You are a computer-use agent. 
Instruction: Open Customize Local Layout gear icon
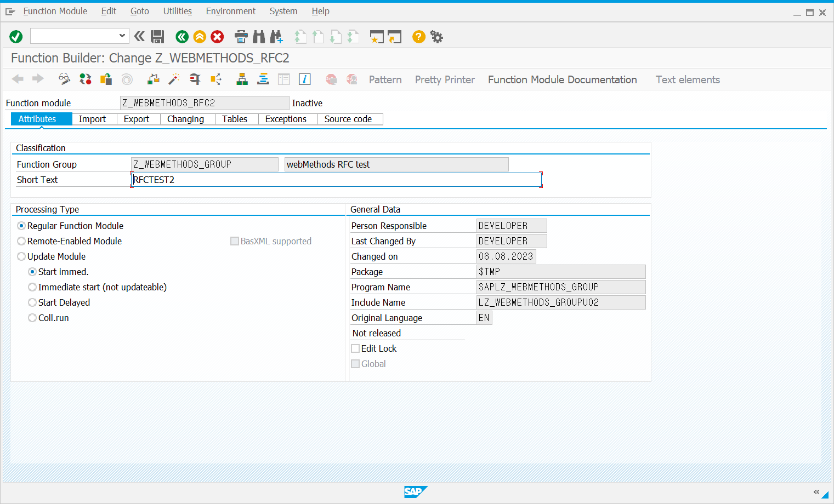[436, 37]
